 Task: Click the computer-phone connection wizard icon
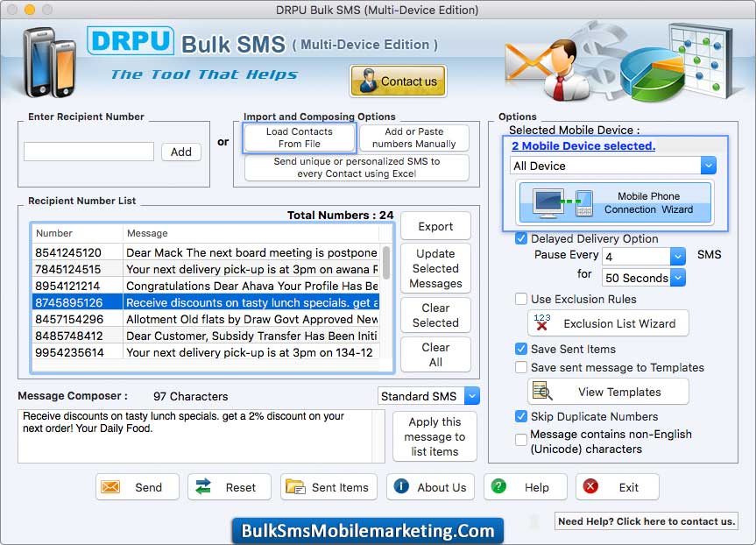pos(562,202)
